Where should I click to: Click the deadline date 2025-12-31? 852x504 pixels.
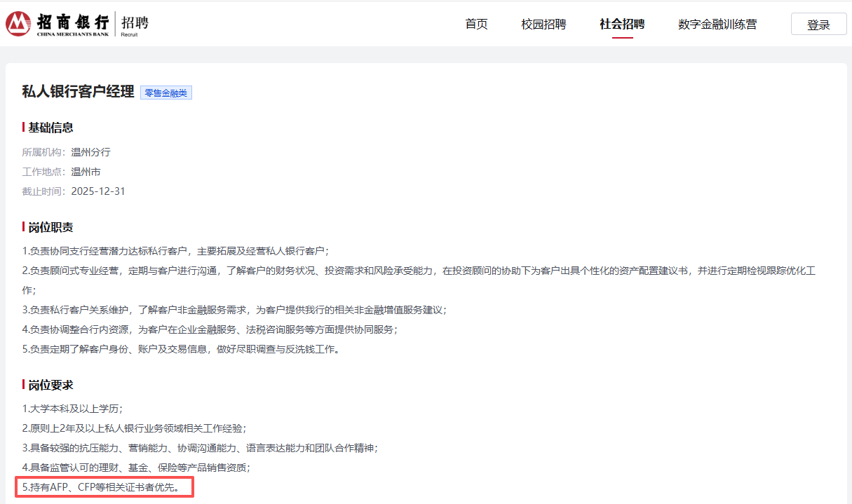(98, 191)
